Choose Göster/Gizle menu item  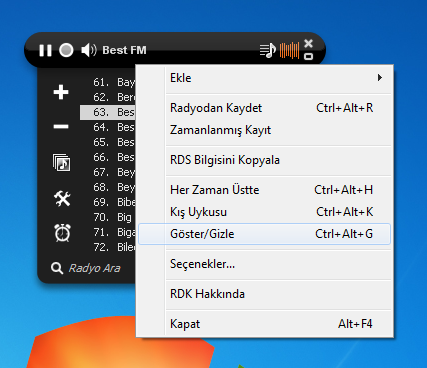(264, 234)
